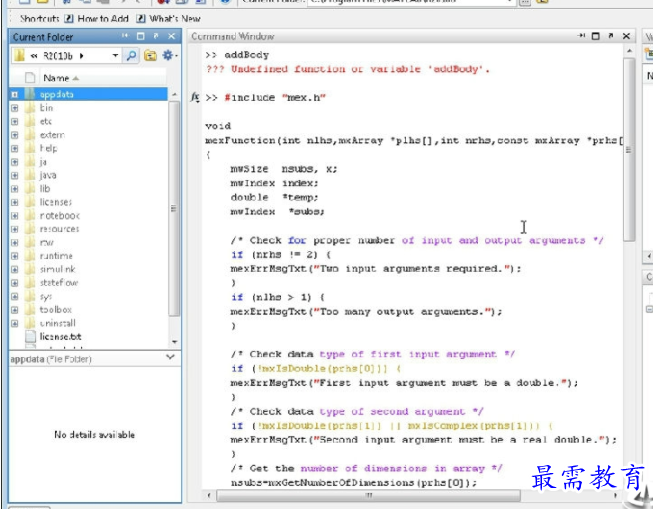Screen dimensions: 653x509
Task: Click the fx function browser icon
Action: (195, 97)
